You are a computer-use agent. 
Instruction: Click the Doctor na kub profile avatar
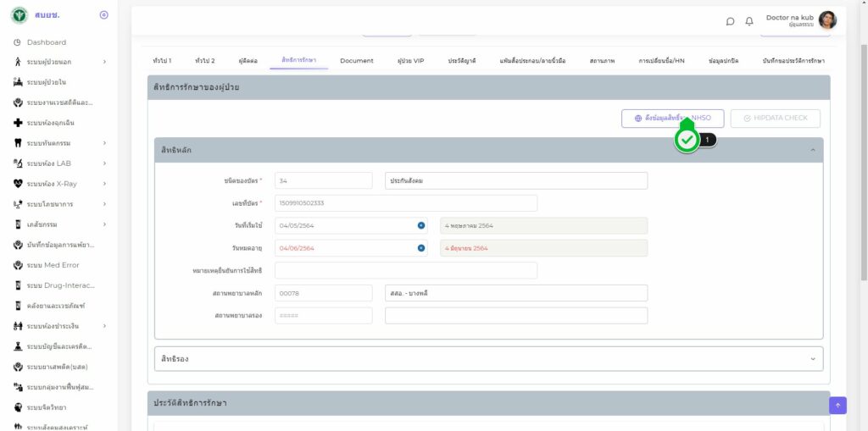(827, 20)
